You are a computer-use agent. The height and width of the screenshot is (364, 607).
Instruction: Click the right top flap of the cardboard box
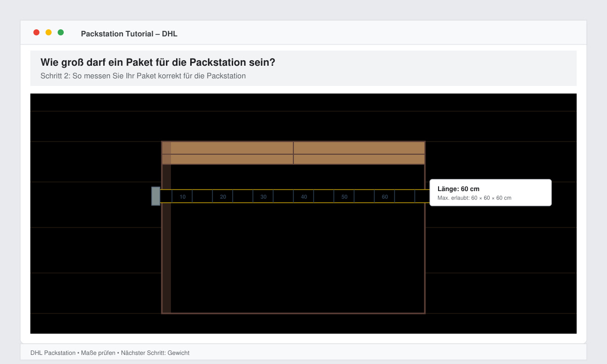click(359, 153)
